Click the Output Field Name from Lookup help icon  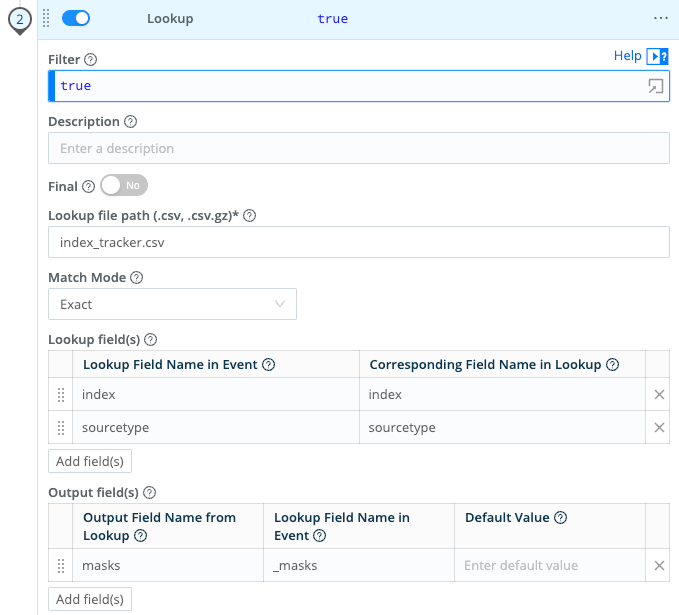140,536
